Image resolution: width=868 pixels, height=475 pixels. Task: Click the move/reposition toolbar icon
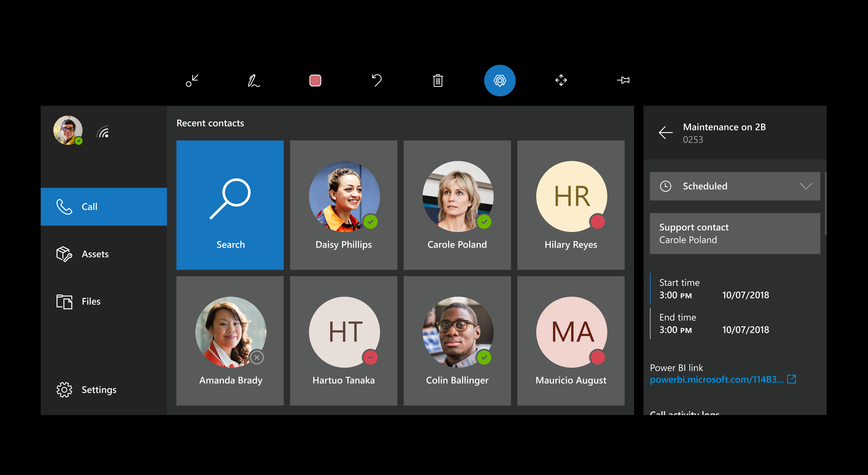559,80
